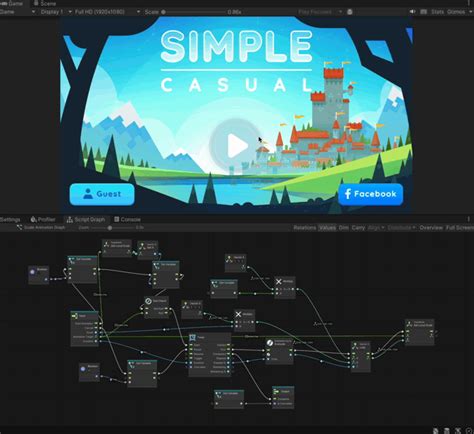Open the Settings tab in the lower panel
This screenshot has height=434, width=474.
tap(10, 219)
